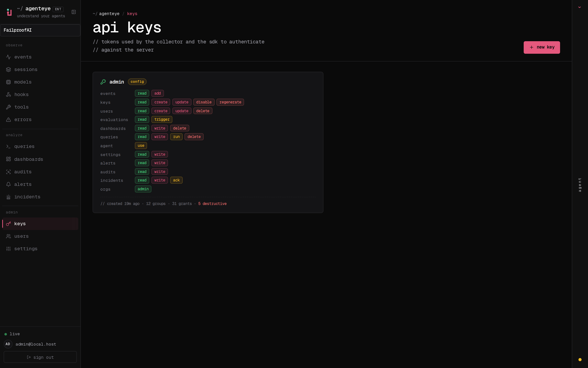The width and height of the screenshot is (588, 368).
Task: Click the admin@local.host account label
Action: click(x=36, y=344)
